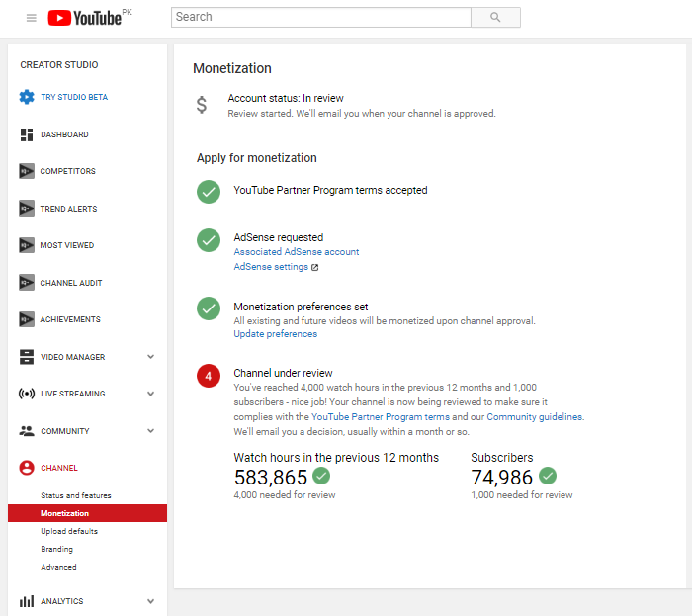The width and height of the screenshot is (692, 616).
Task: Open Upload defaults submenu item
Action: [69, 531]
